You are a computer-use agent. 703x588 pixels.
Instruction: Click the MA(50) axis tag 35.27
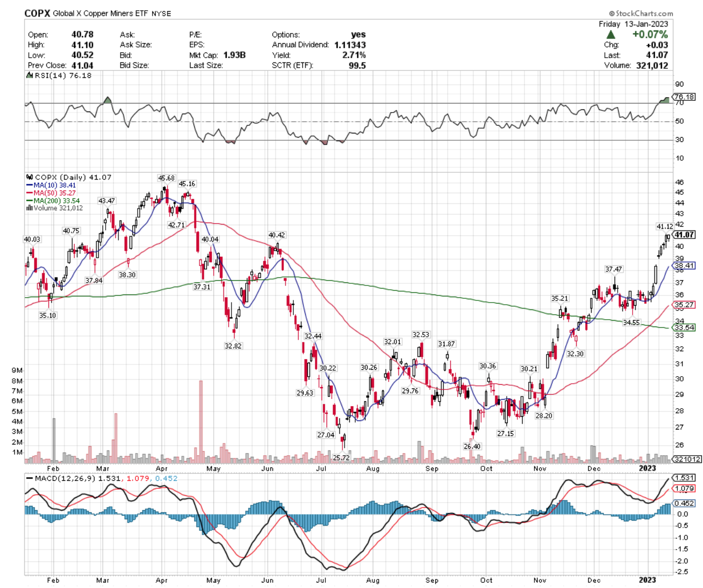click(x=684, y=305)
